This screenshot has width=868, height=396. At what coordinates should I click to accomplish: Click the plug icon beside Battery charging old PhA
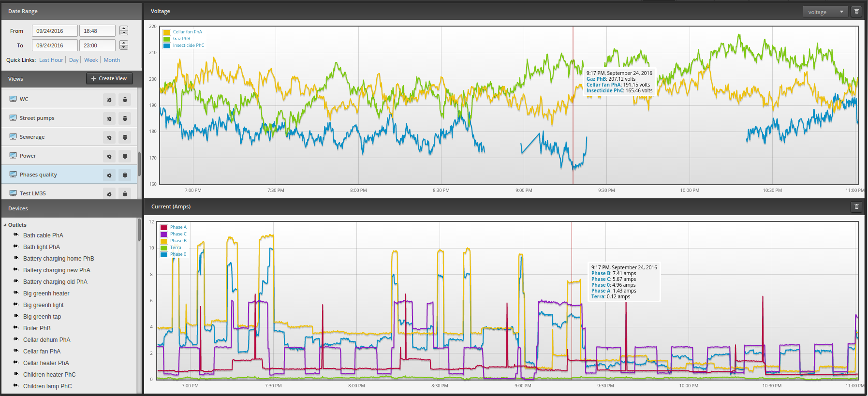click(16, 281)
